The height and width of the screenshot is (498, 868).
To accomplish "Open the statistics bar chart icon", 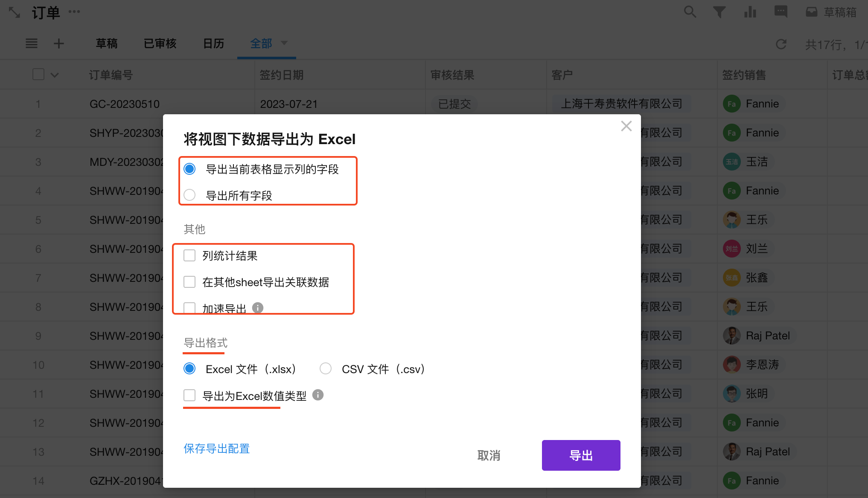I will point(750,12).
